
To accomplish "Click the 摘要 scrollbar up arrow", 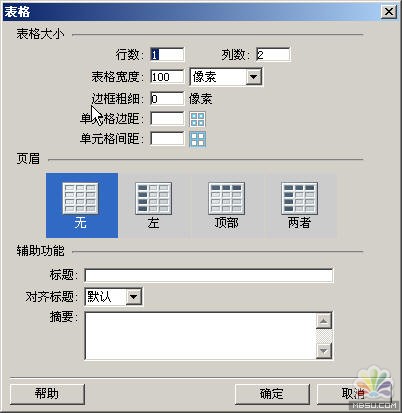I will pyautogui.click(x=324, y=321).
